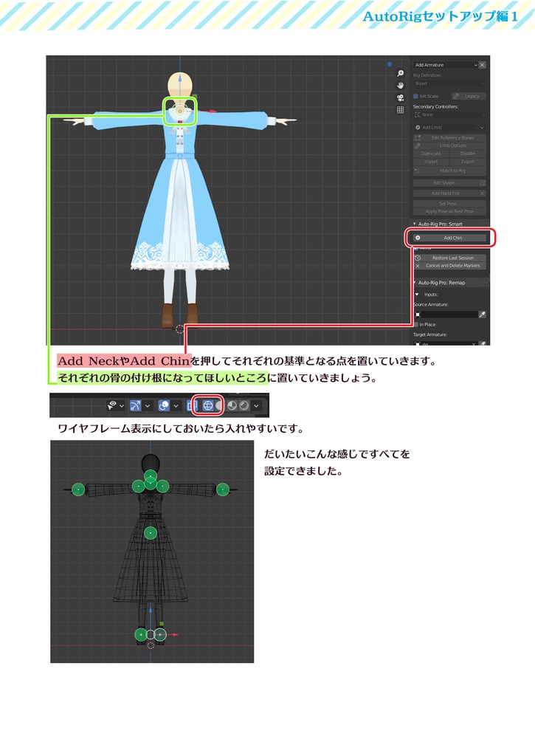Select the pan hand viewport icon
The image size is (535, 756).
pos(400,86)
